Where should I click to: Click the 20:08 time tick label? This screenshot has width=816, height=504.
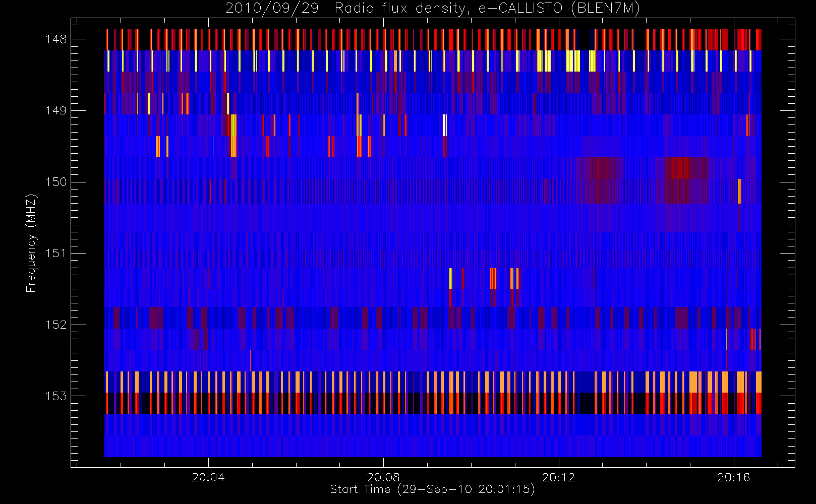click(383, 477)
